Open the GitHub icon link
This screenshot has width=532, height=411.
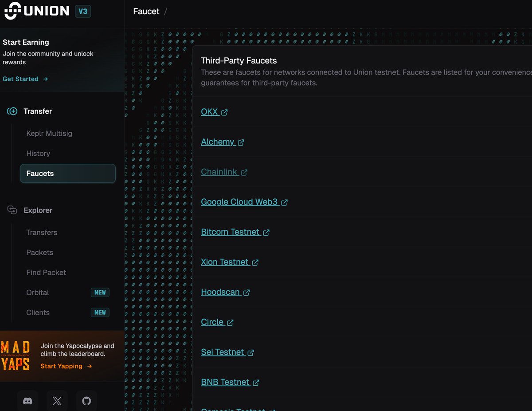[86, 401]
